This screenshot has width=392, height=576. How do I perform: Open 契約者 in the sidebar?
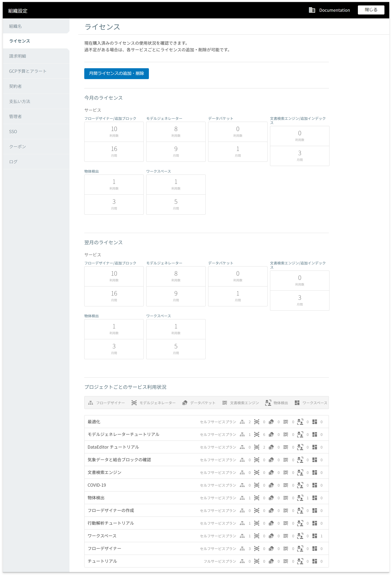[36, 86]
